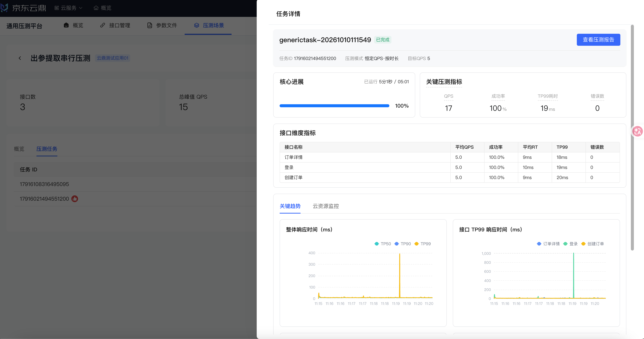Switch to 云资源监控 tab
This screenshot has height=339, width=644.
click(326, 206)
